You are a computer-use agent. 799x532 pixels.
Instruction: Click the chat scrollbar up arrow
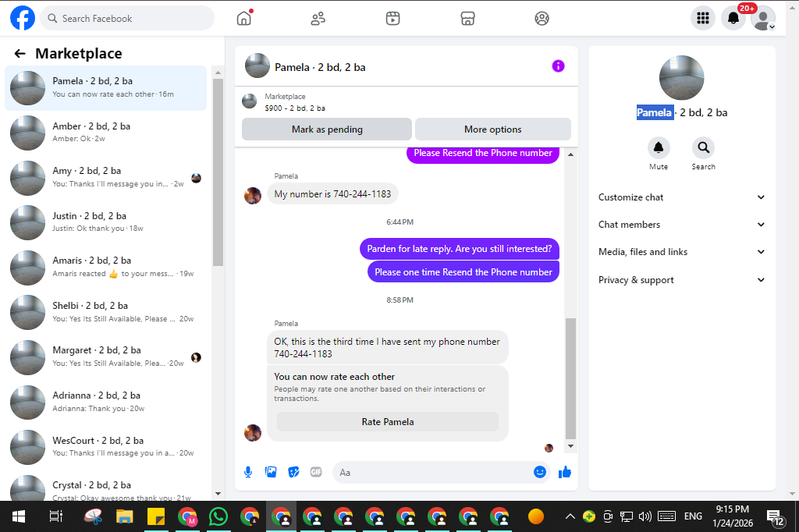(570, 154)
